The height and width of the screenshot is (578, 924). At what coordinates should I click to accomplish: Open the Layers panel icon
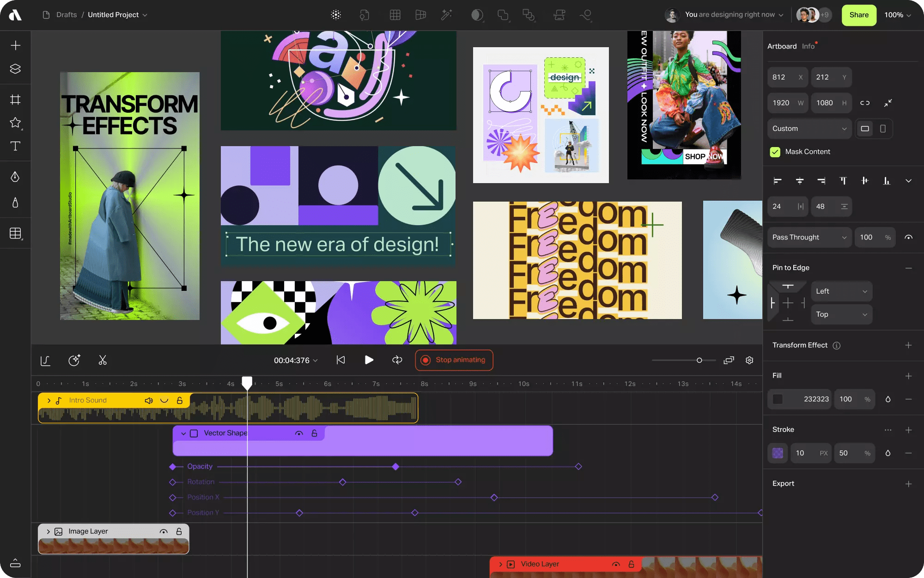[15, 68]
